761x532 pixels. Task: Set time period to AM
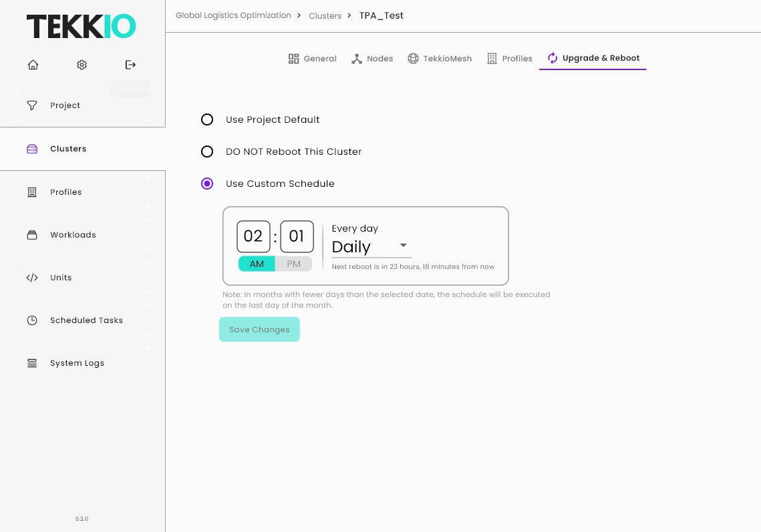click(x=257, y=264)
